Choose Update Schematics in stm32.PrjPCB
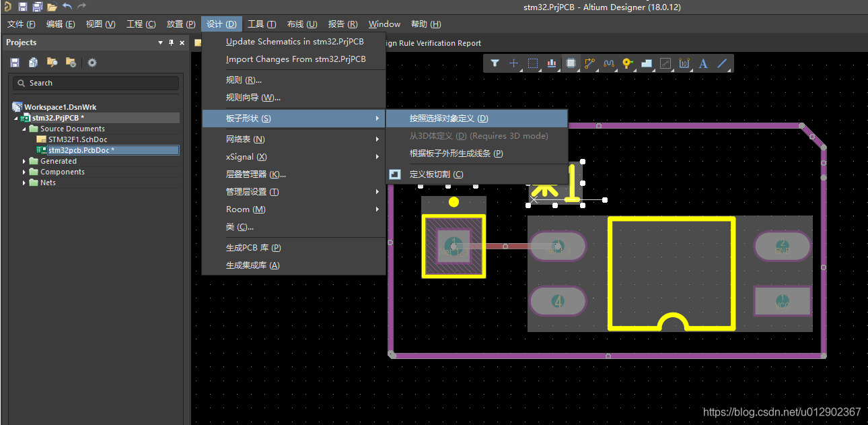 pos(294,42)
